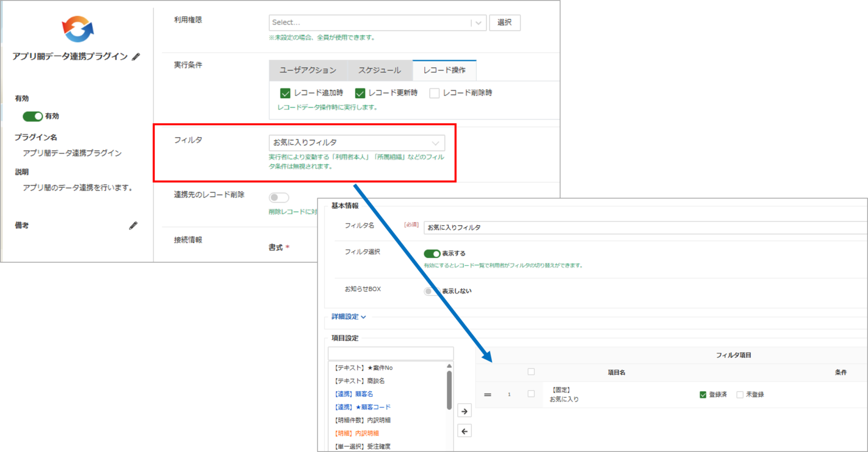Select 【連携】顧客名 list item
The width and height of the screenshot is (868, 452).
click(x=353, y=394)
